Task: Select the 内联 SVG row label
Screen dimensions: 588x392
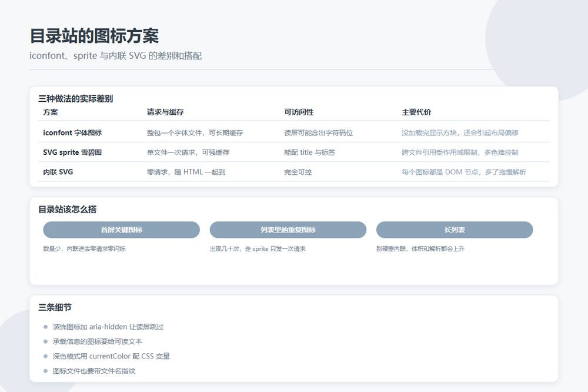Action: 58,172
